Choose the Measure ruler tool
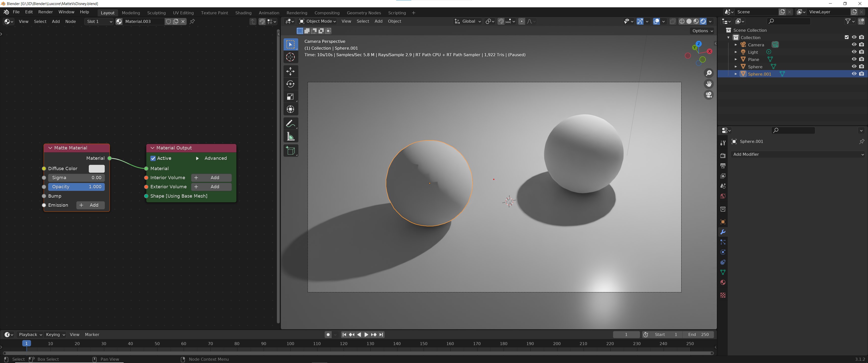The width and height of the screenshot is (868, 363). click(x=290, y=136)
